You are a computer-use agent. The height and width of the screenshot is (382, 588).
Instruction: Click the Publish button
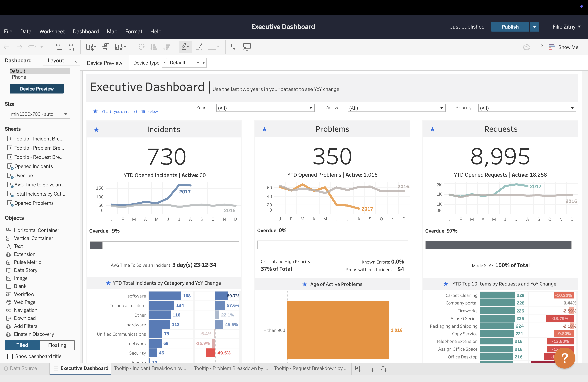click(510, 27)
